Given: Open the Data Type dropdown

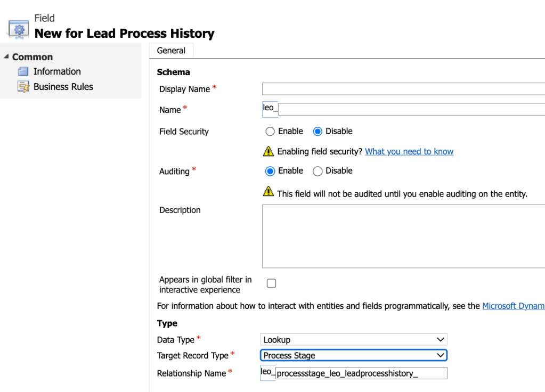Looking at the screenshot, I should (x=354, y=340).
